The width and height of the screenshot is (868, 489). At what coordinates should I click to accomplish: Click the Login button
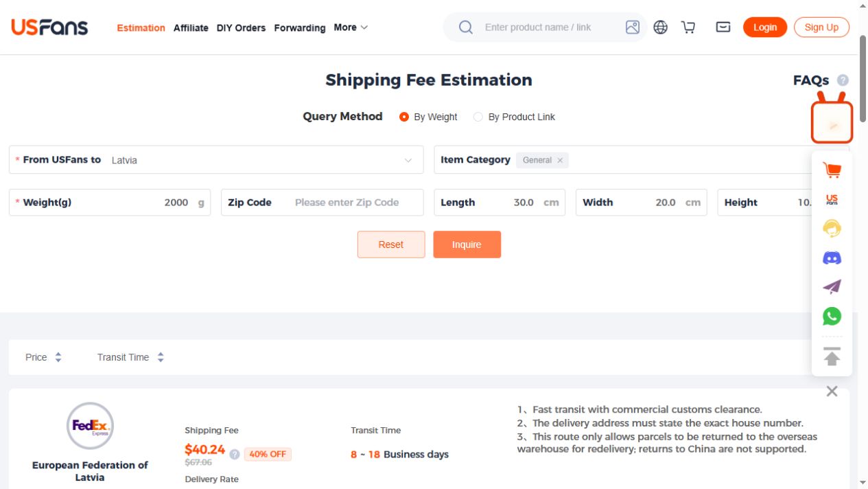pos(765,27)
